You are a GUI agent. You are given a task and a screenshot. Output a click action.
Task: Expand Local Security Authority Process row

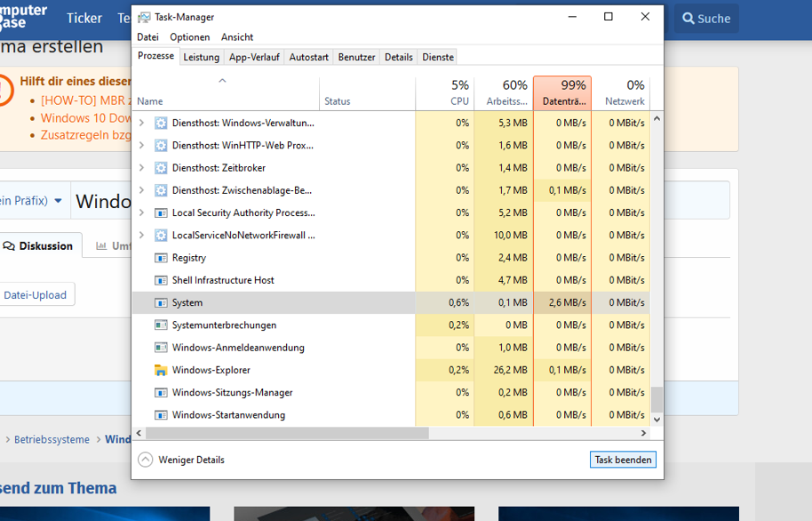[x=141, y=213]
